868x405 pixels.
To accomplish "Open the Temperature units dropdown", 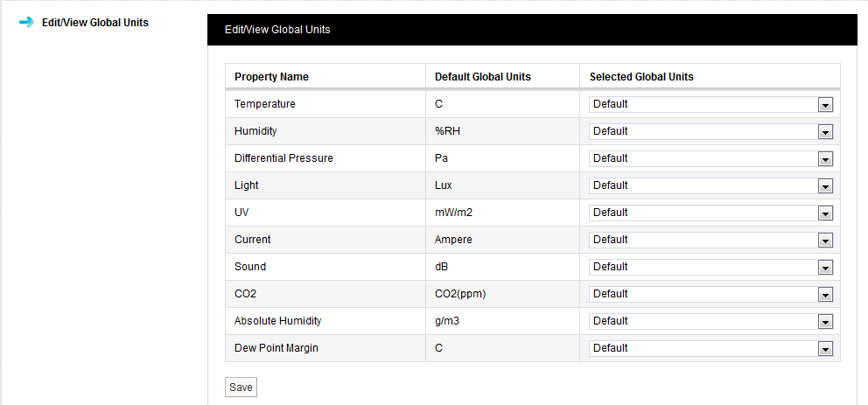I will coord(710,104).
